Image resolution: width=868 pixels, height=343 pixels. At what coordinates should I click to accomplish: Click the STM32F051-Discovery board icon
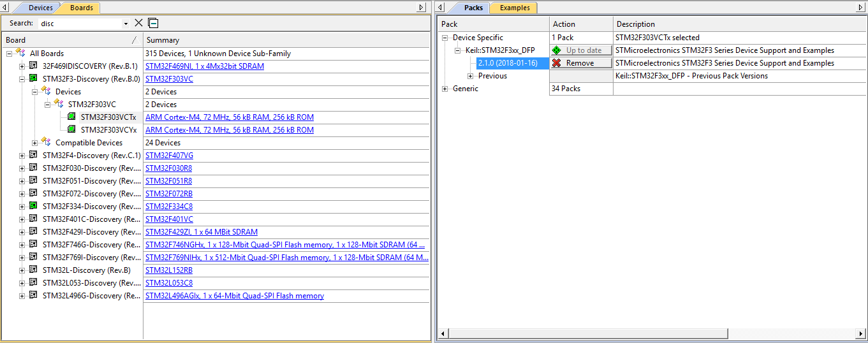pyautogui.click(x=33, y=181)
